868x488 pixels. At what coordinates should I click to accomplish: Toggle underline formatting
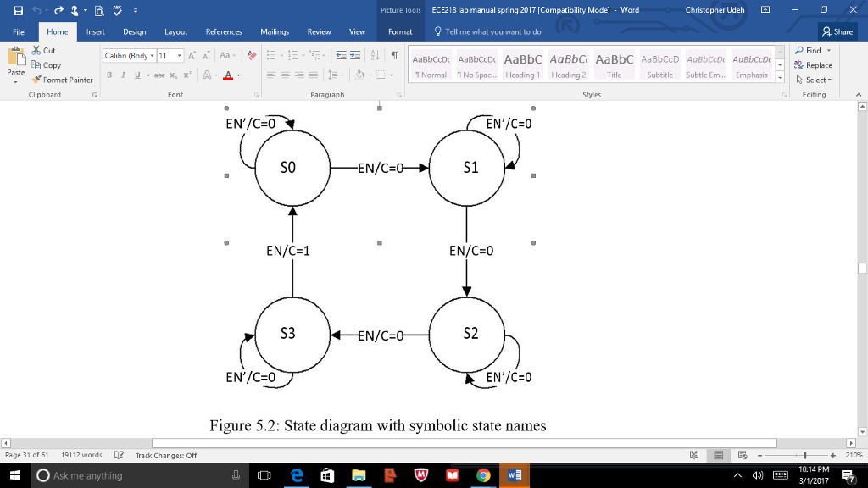point(137,75)
